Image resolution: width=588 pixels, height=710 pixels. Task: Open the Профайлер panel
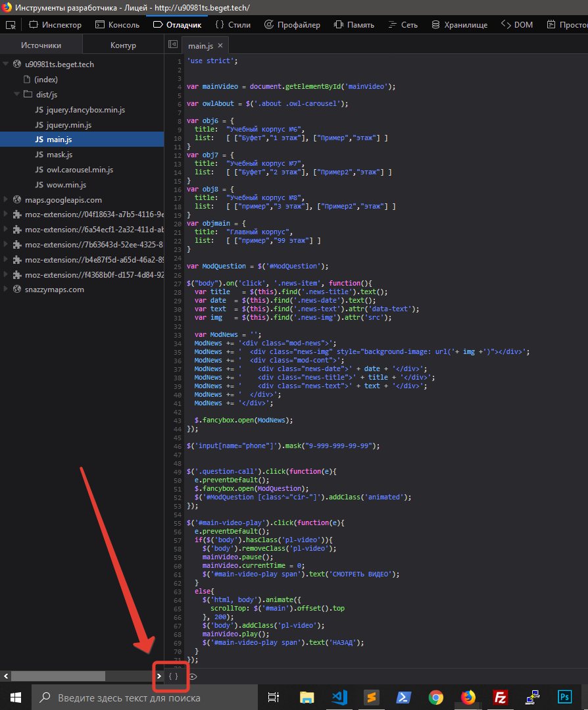pyautogui.click(x=292, y=25)
